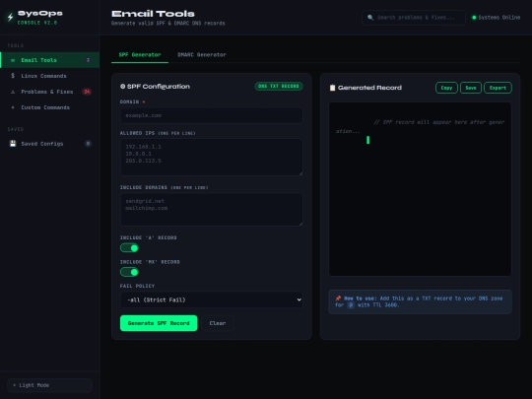Toggle the Include 'A' Record switch

pyautogui.click(x=129, y=248)
